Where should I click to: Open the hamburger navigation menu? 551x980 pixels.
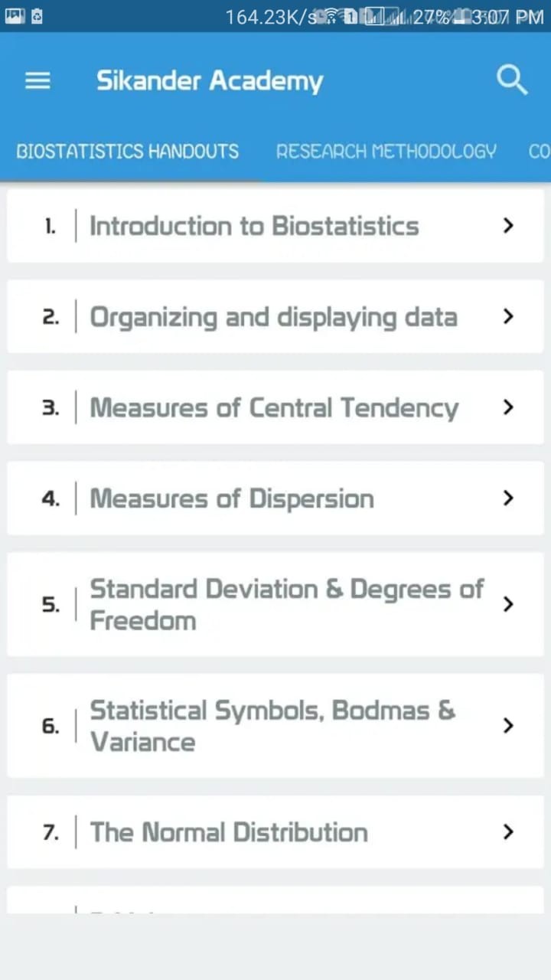coord(37,80)
